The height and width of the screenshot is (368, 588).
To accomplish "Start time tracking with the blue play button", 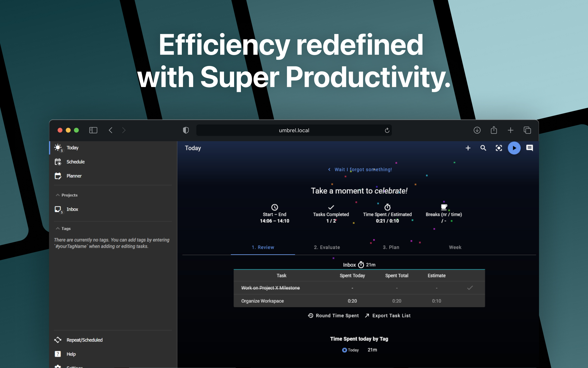I will click(514, 148).
